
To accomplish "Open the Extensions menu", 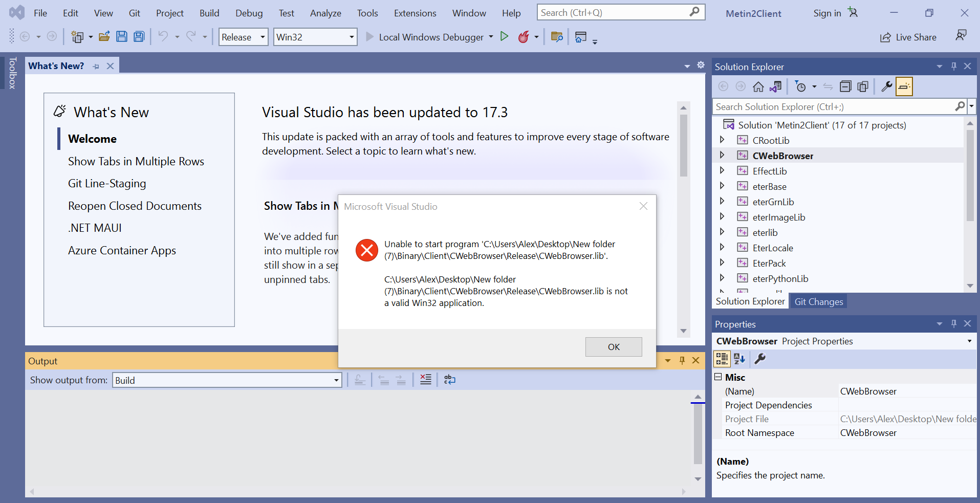I will (x=415, y=13).
